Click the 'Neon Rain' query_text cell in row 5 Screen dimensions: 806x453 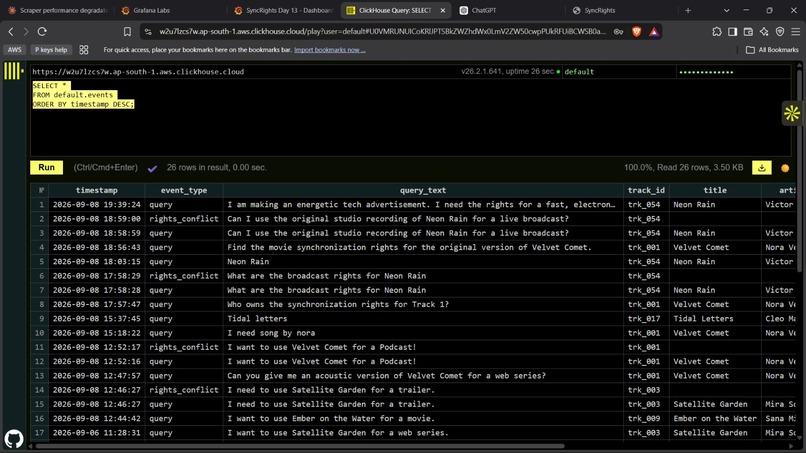tap(423, 262)
